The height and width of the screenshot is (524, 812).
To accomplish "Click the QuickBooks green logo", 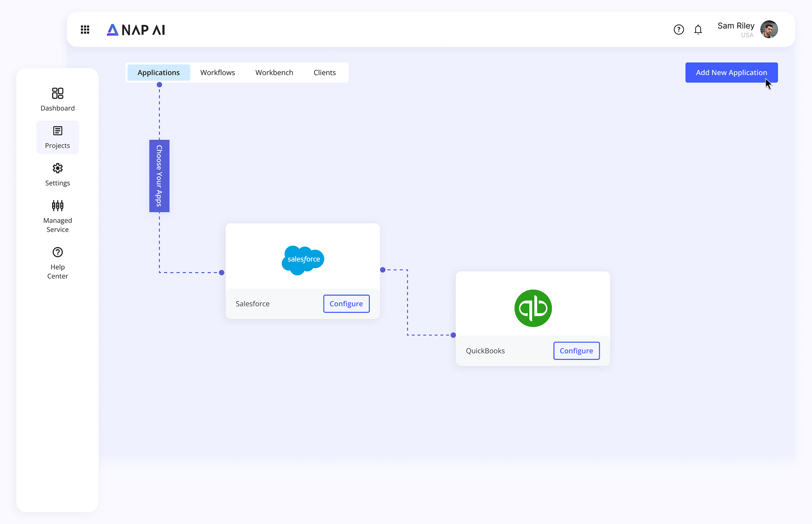I will [x=533, y=308].
